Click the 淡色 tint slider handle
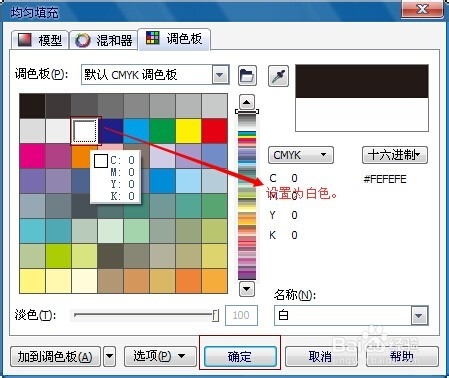 pyautogui.click(x=216, y=315)
